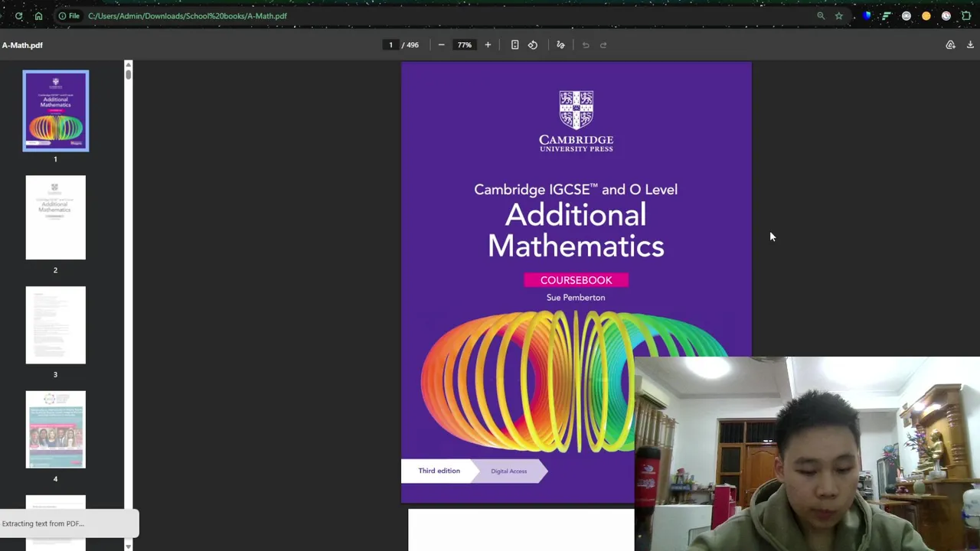
Task: Go to the browser home page
Action: point(38,15)
